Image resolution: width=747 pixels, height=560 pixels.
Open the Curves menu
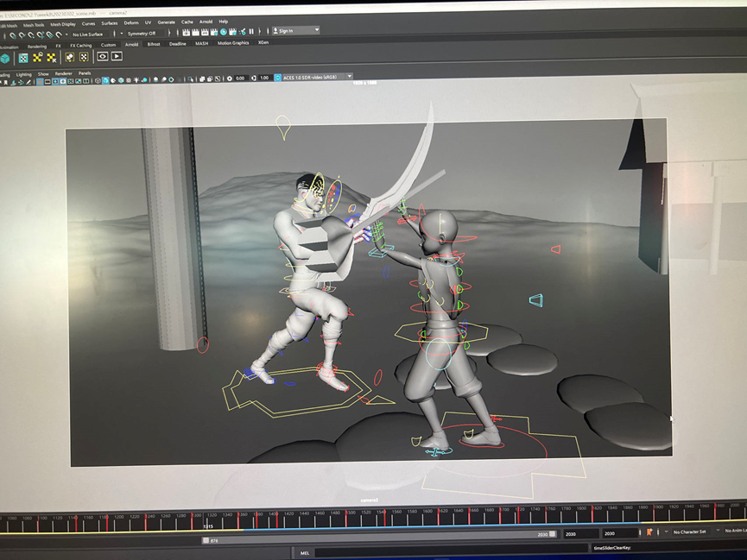pyautogui.click(x=89, y=24)
